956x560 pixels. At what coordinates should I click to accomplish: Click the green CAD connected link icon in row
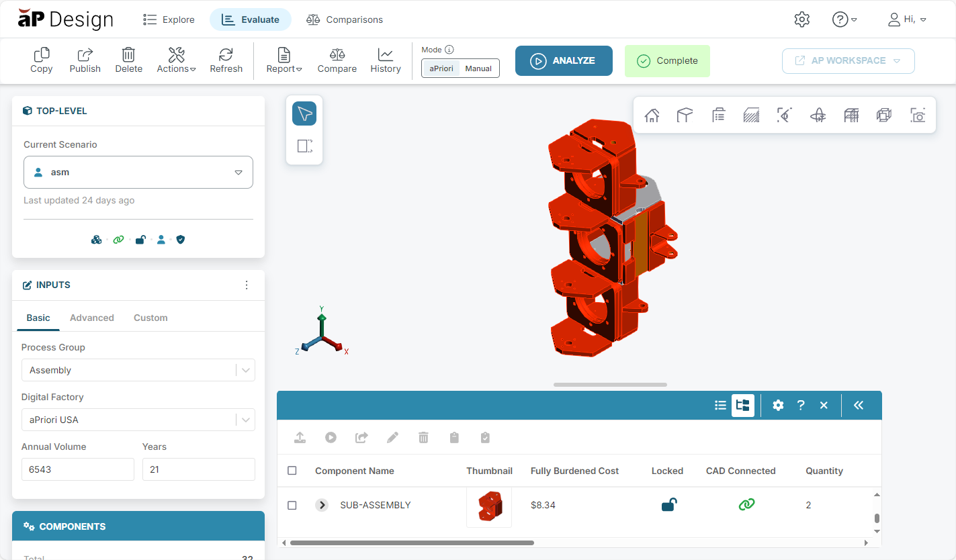pos(746,504)
